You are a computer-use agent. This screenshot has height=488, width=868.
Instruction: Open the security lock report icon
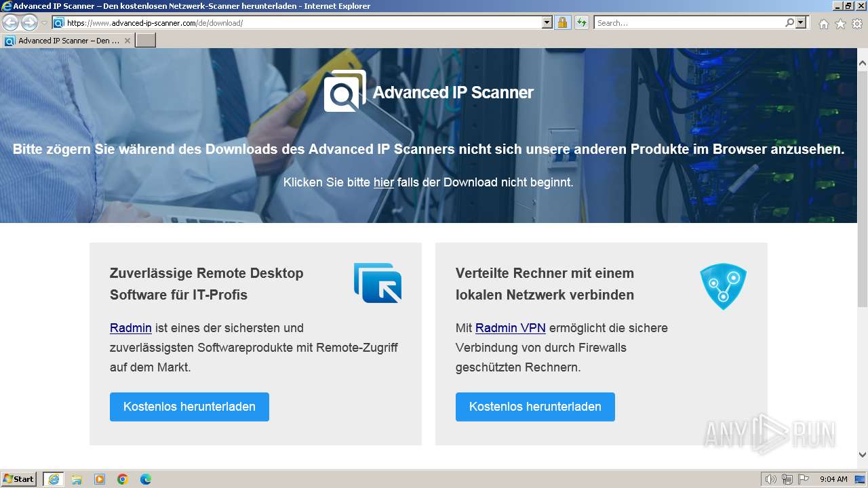pos(562,23)
